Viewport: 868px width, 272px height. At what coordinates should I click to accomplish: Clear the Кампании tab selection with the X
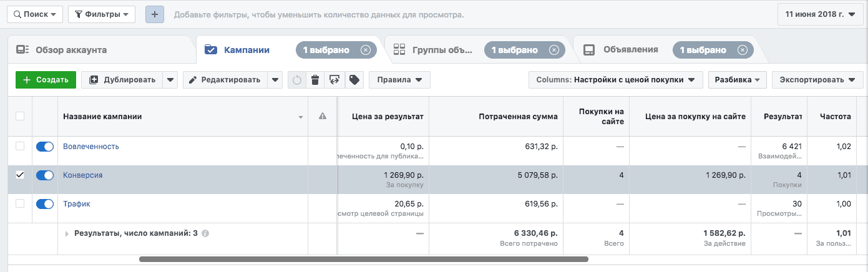point(366,50)
